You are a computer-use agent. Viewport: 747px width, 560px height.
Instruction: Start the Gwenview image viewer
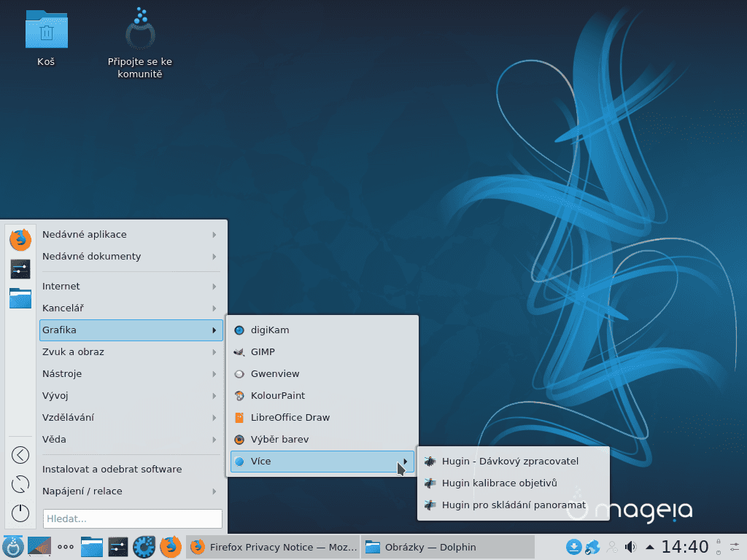click(274, 373)
